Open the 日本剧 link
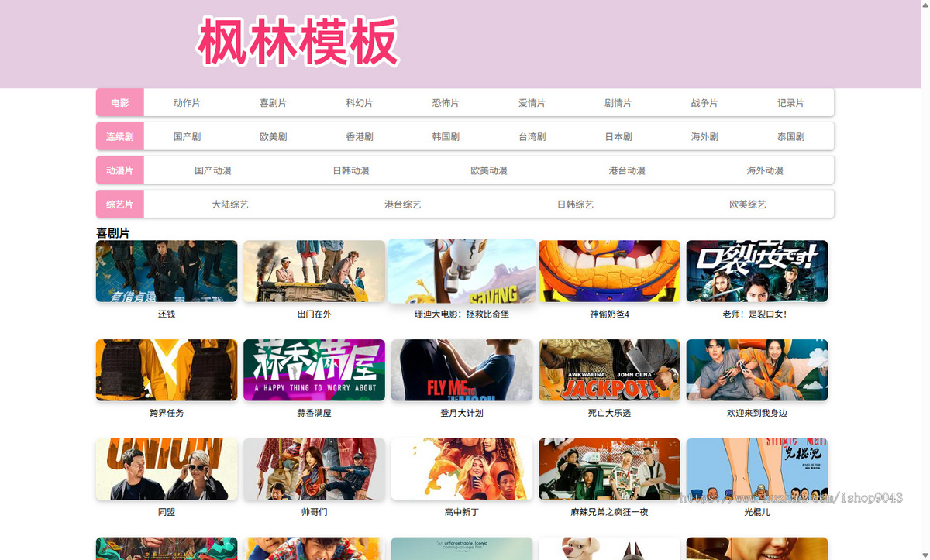This screenshot has width=930, height=560. [x=618, y=137]
